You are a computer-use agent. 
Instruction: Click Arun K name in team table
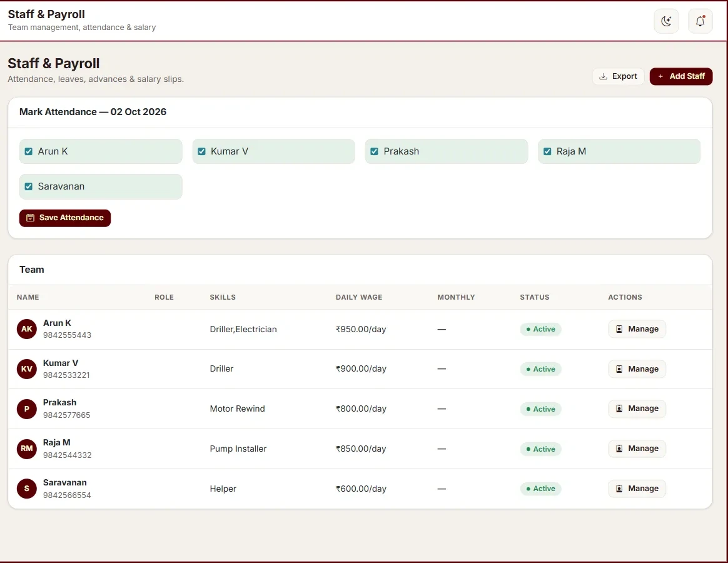pos(57,323)
